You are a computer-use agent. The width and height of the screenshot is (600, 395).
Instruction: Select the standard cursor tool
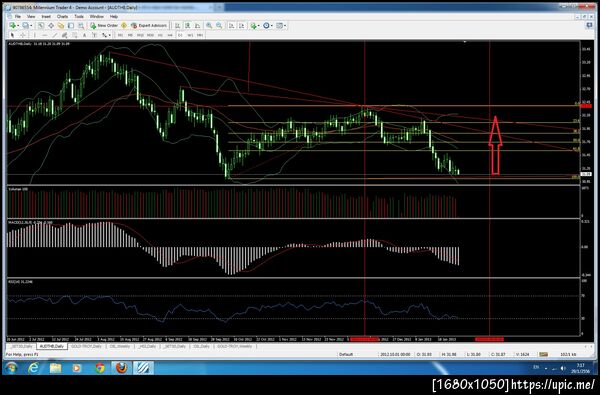pyautogui.click(x=12, y=35)
